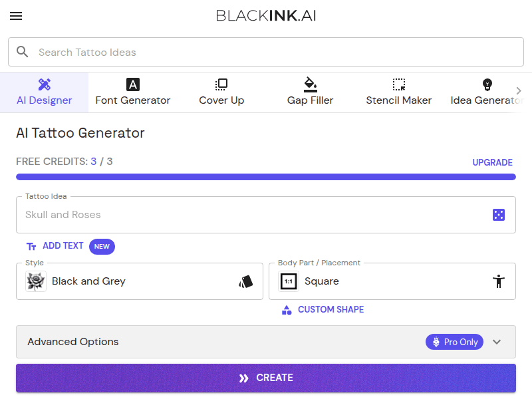The height and width of the screenshot is (399, 532).
Task: Open the Cover Up tab
Action: point(221,92)
